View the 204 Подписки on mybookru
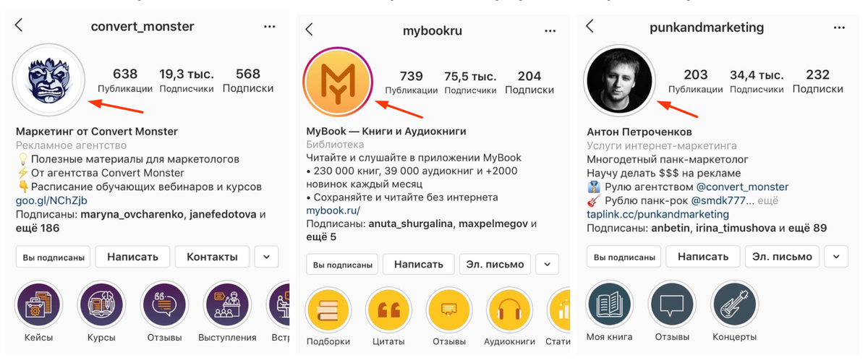This screenshot has width=868, height=363. coord(529,82)
